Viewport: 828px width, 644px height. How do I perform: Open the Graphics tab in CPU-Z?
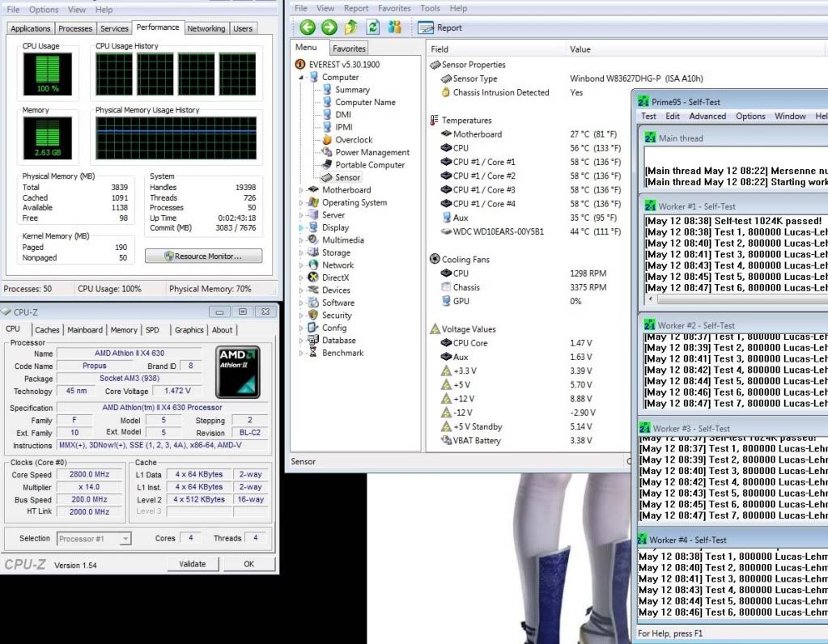click(x=189, y=330)
